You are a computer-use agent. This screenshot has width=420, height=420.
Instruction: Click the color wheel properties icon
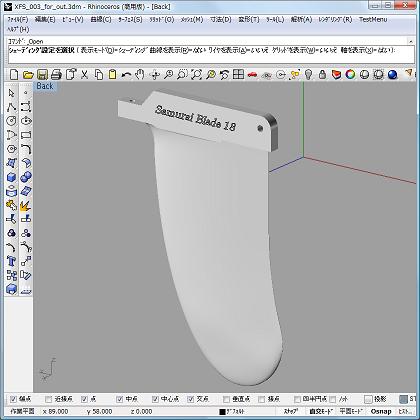pos(350,75)
